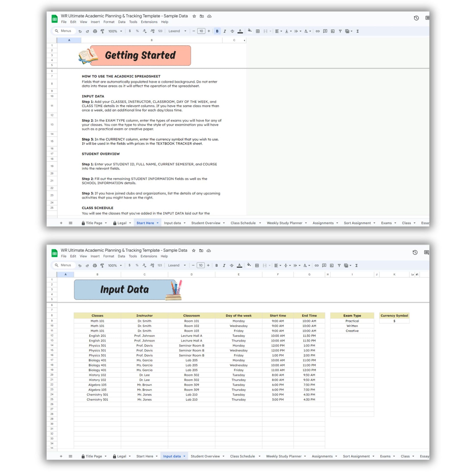Image resolution: width=476 pixels, height=476 pixels.
Task: Toggle off Bold in the upper window toolbar
Action: point(217,31)
